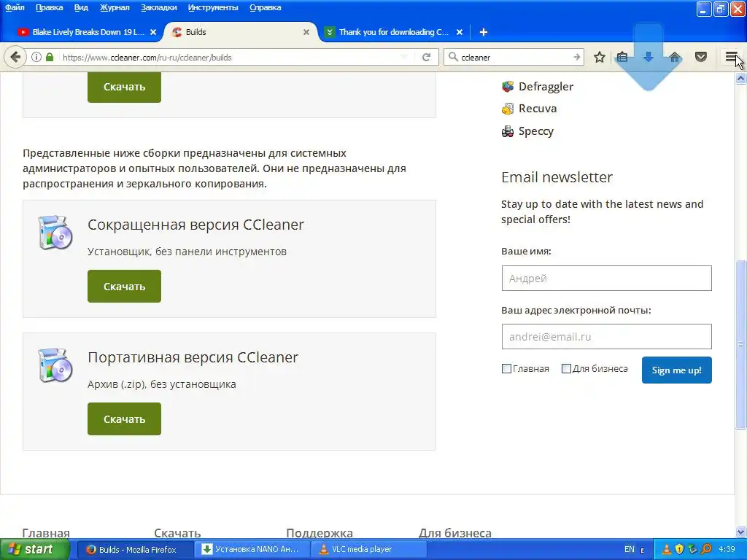This screenshot has height=560, width=747.
Task: Click the installer icon beside Сокращенная версия CCleaner
Action: [55, 233]
